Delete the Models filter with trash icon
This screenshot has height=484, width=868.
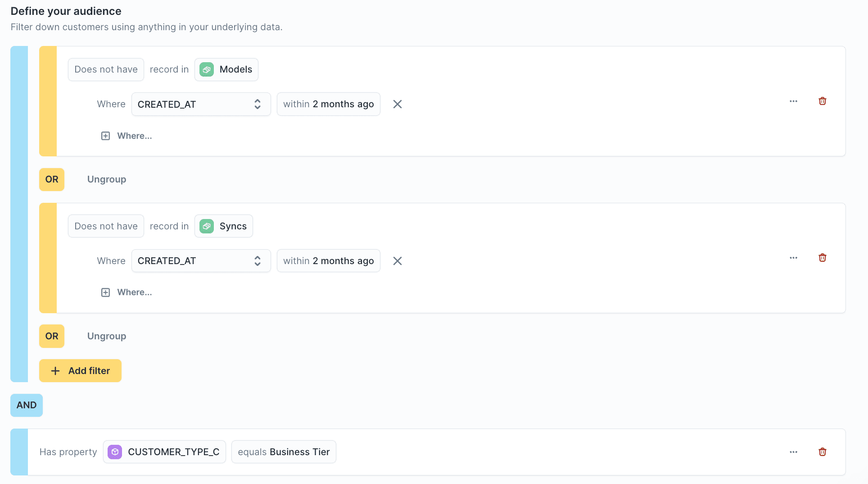click(822, 101)
